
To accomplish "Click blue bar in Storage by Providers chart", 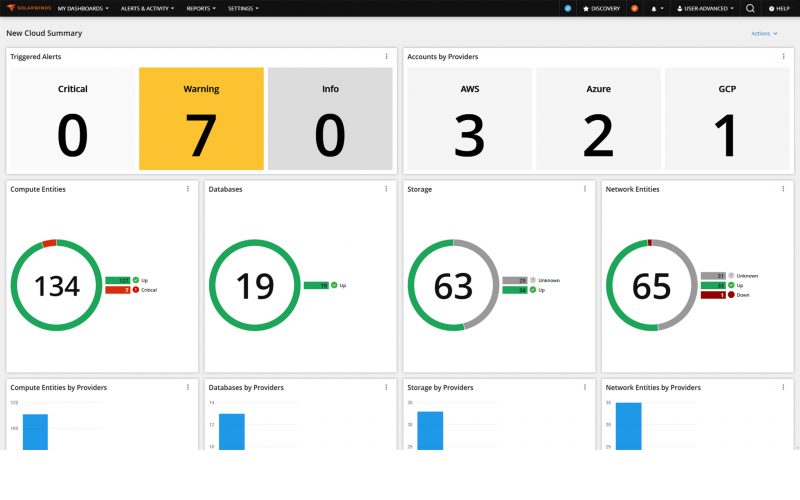I will click(x=430, y=431).
